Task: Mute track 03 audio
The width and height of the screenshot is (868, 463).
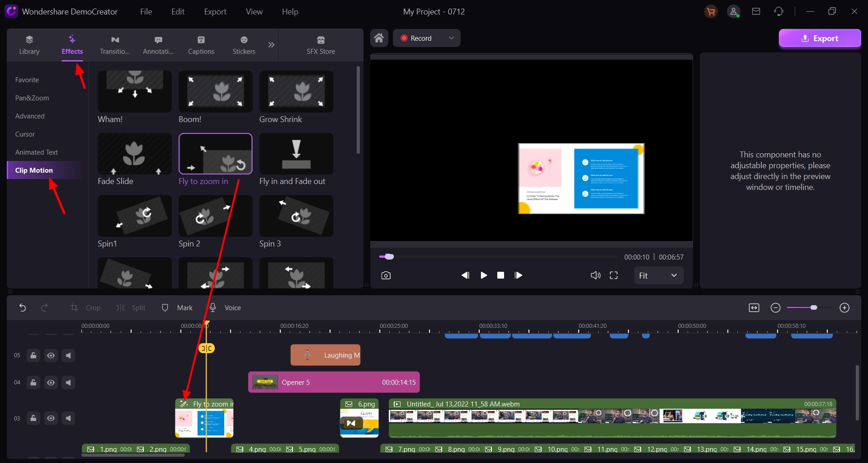Action: (68, 418)
